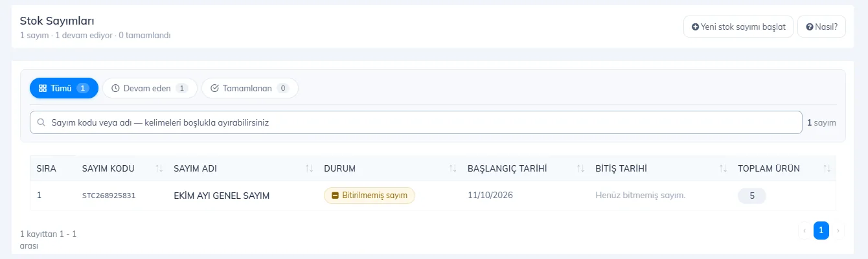The height and width of the screenshot is (259, 868).
Task: Switch to the Devam eden tab
Action: pyautogui.click(x=150, y=88)
